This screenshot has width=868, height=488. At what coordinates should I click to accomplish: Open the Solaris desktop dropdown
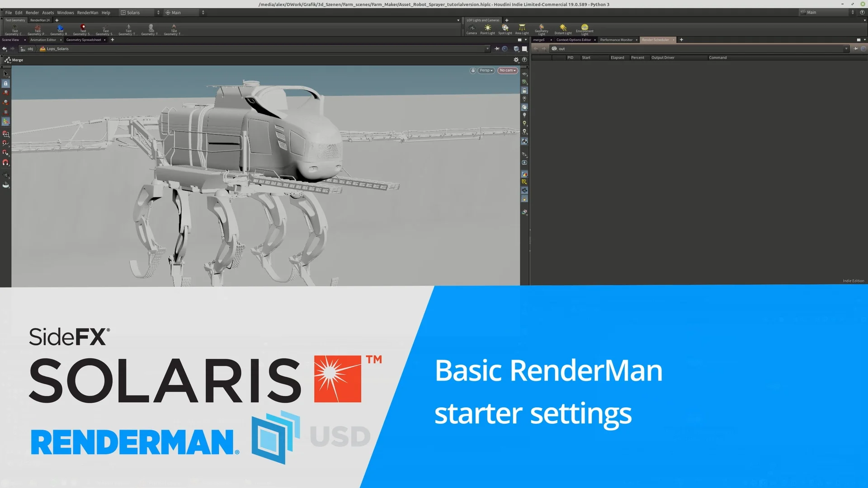coord(140,13)
